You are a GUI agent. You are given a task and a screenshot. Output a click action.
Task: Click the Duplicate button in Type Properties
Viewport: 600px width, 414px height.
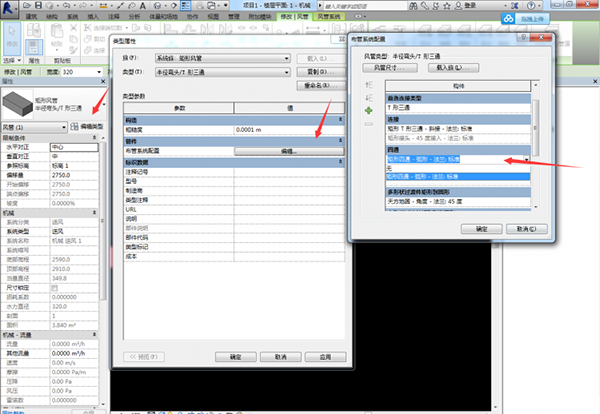click(321, 72)
